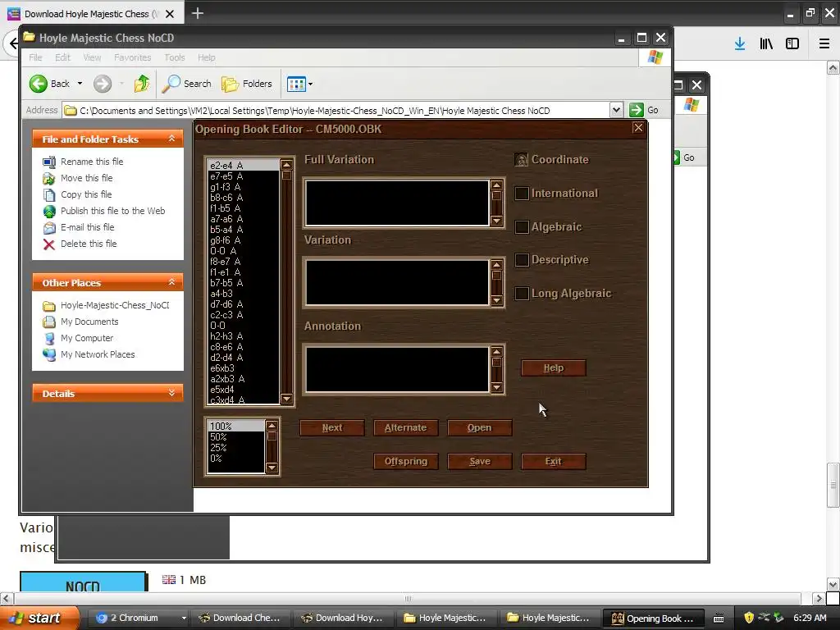Open the Tools menu in Explorer
Image resolution: width=840 pixels, height=630 pixels.
(174, 57)
